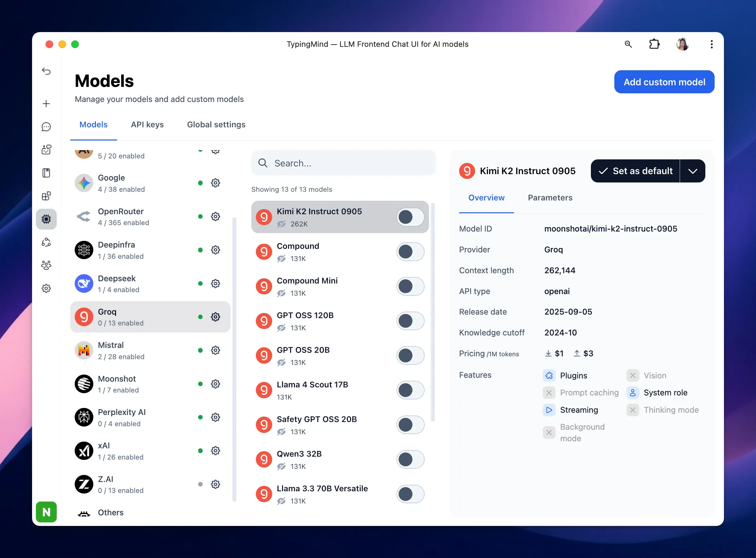This screenshot has height=558, width=756.
Task: Expand the Set as default dropdown arrow
Action: click(x=693, y=171)
